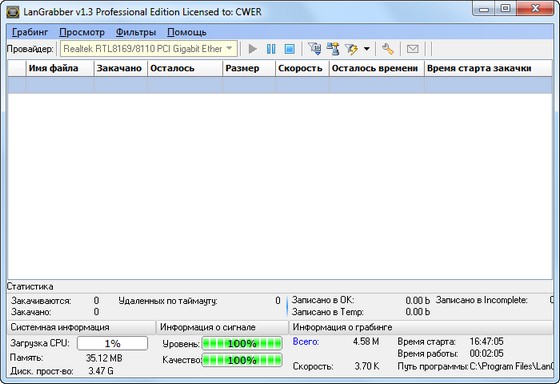Click the filter with lightning icon

point(351,49)
